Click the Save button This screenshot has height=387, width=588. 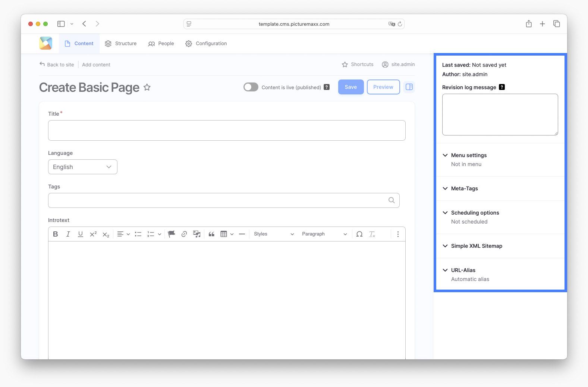tap(350, 87)
